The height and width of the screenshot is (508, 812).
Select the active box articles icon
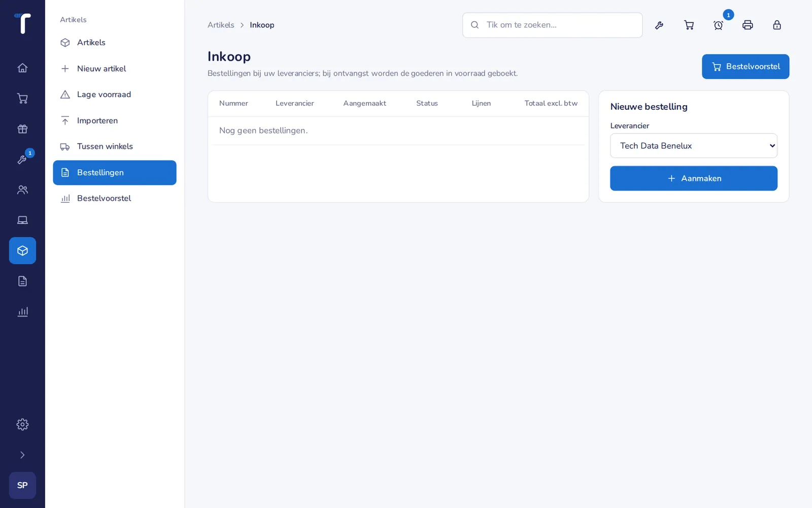coord(22,250)
